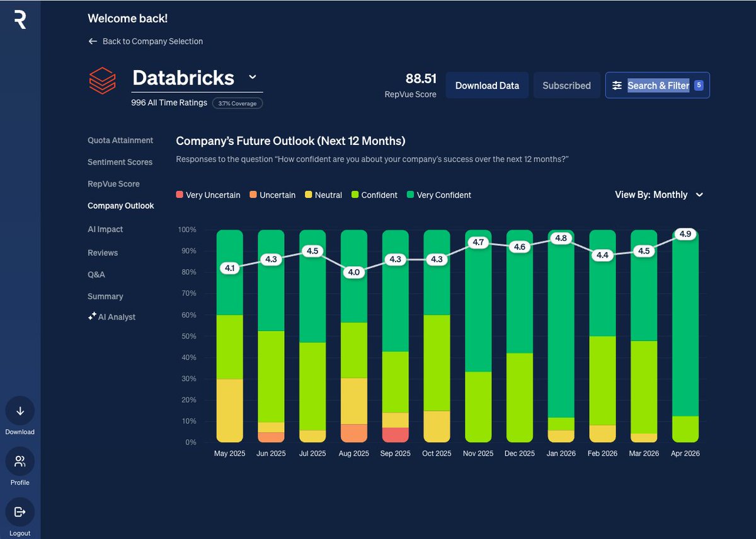
Task: Click the Download arrow icon in sidebar
Action: pos(20,411)
